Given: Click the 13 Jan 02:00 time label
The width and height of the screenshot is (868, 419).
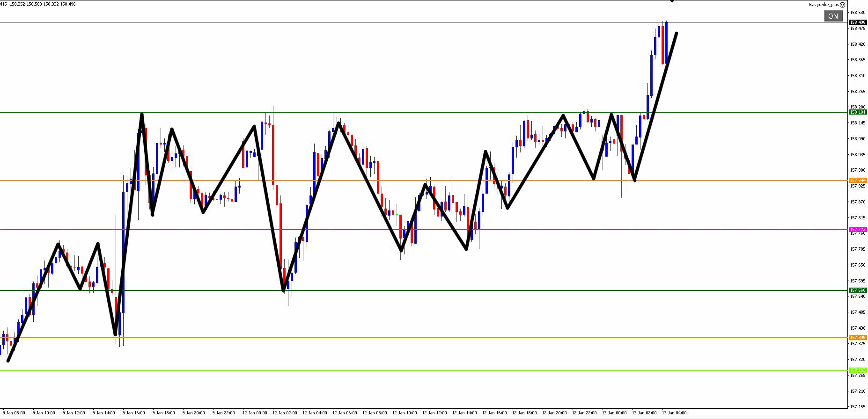Looking at the screenshot, I should (644, 413).
